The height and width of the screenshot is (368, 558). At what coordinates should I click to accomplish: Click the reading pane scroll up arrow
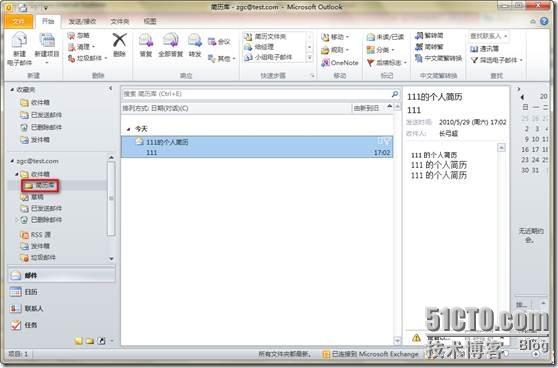pos(501,147)
